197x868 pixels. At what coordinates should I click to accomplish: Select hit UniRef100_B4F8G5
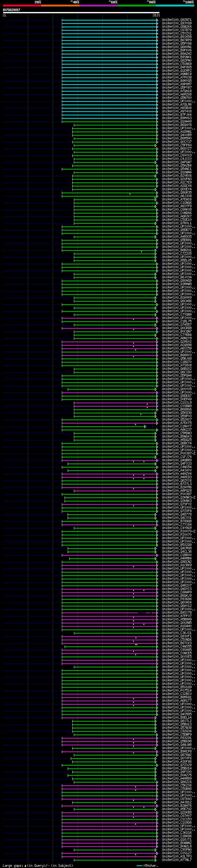click(x=176, y=67)
